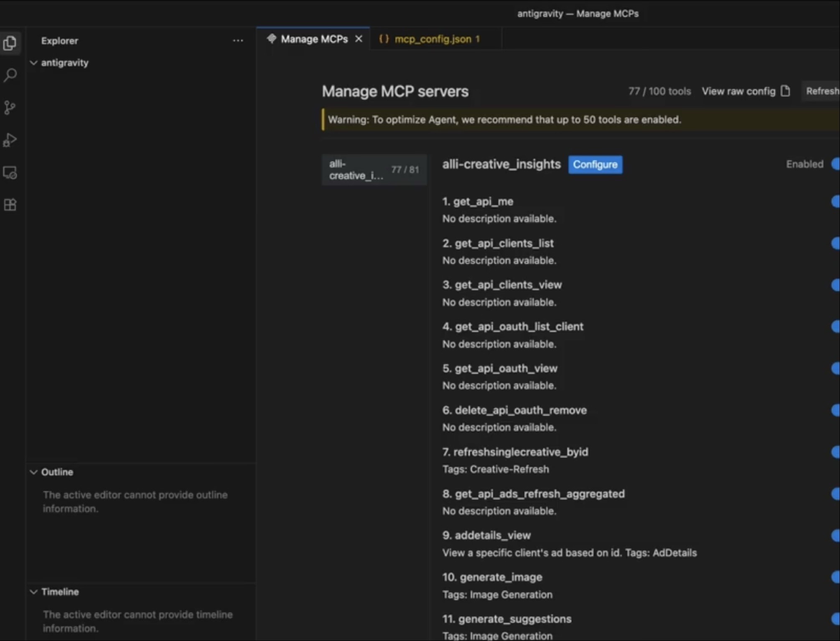The width and height of the screenshot is (840, 641).
Task: Toggle the get_api_oauth_list_client tool switch
Action: tap(835, 326)
